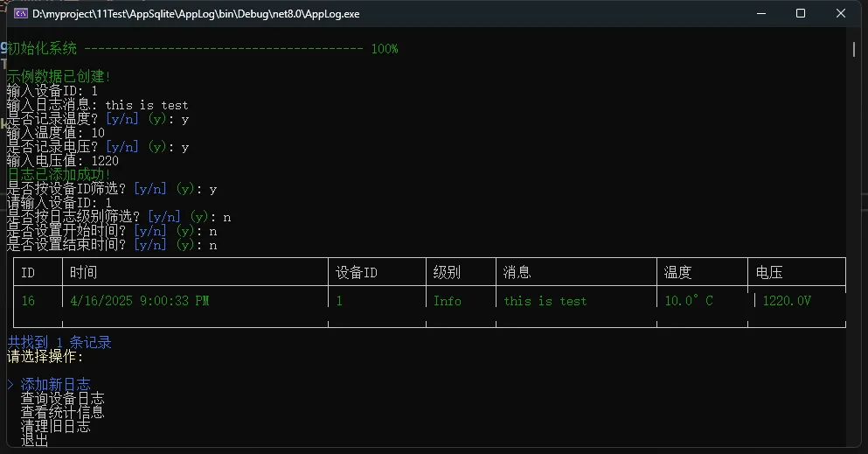The image size is (868, 454).
Task: Close the AppLog.exe console window
Action: tap(840, 14)
